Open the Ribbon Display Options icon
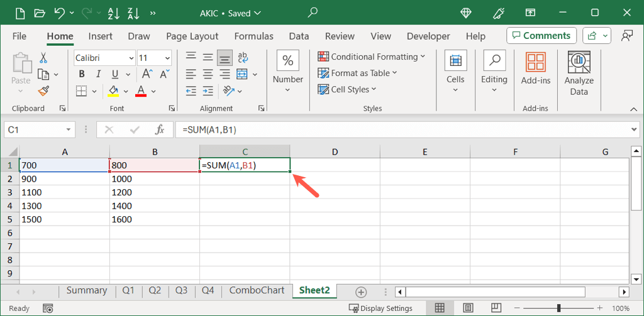644x316 pixels. [530, 13]
